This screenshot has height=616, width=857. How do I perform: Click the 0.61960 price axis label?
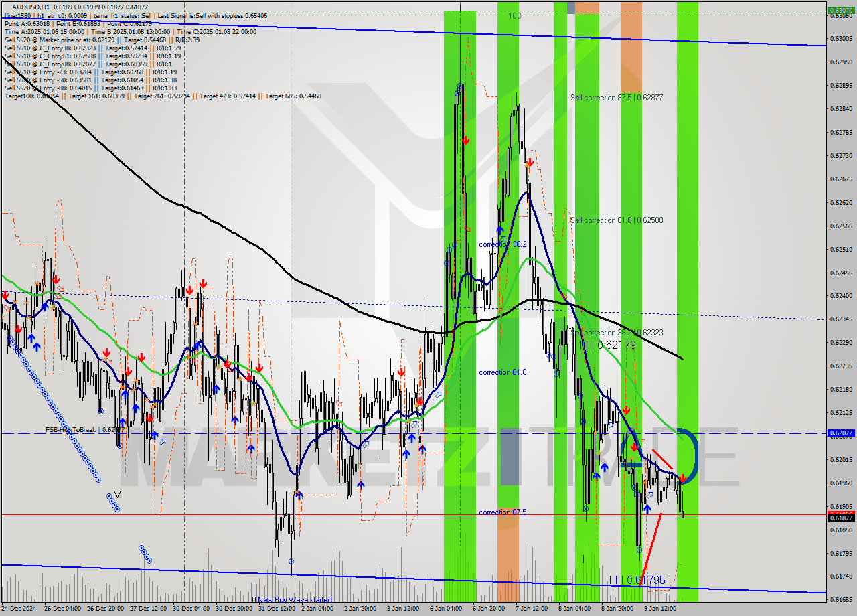(841, 483)
